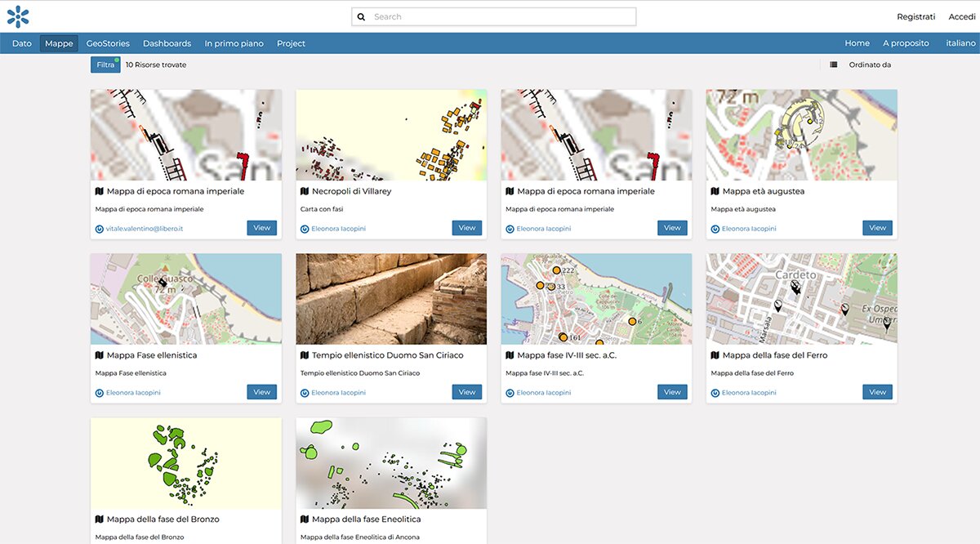Open the Mappa della fase del Bronzo thumbnail
Viewport: 980px width, 544px height.
pyautogui.click(x=186, y=463)
